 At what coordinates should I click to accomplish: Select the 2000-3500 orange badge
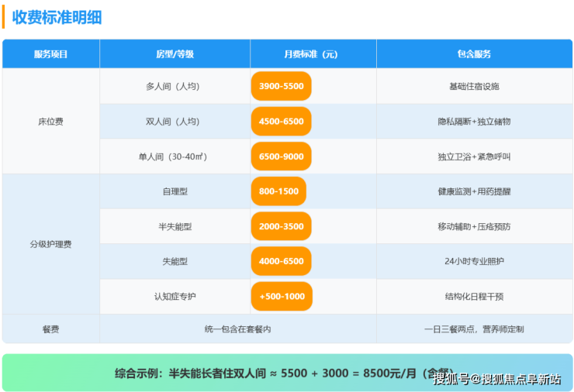click(x=281, y=226)
